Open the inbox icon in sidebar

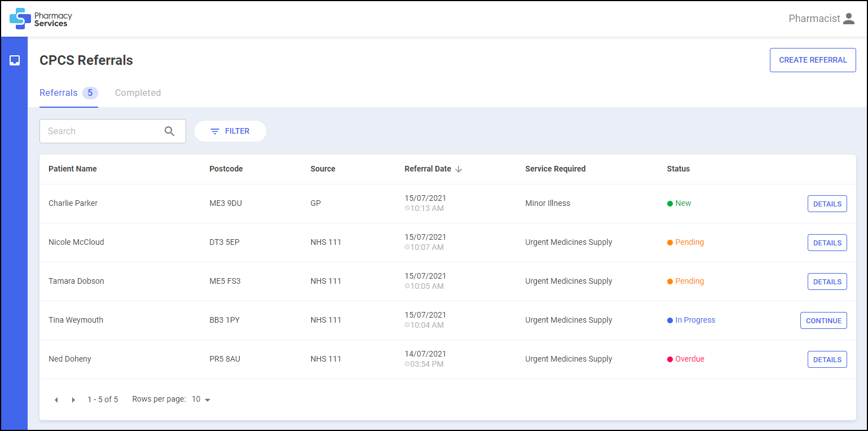[15, 60]
